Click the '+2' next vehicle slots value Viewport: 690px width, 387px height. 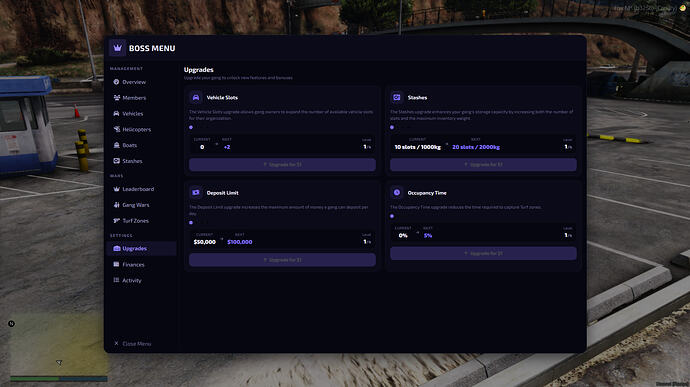point(227,147)
